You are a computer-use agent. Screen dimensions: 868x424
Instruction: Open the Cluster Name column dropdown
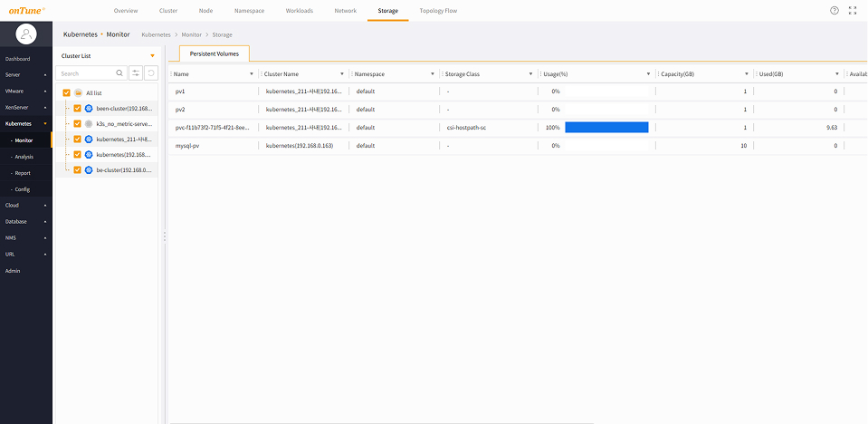341,73
